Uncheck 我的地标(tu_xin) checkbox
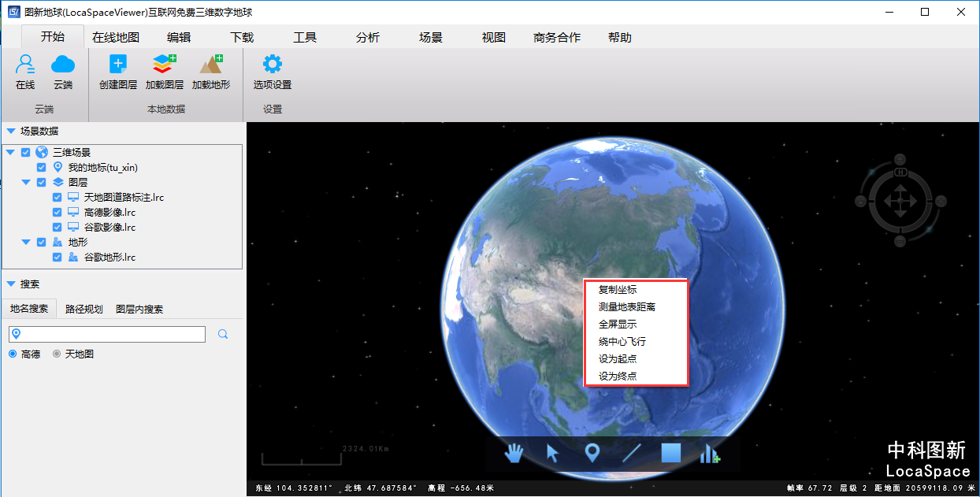980x497 pixels. (42, 167)
